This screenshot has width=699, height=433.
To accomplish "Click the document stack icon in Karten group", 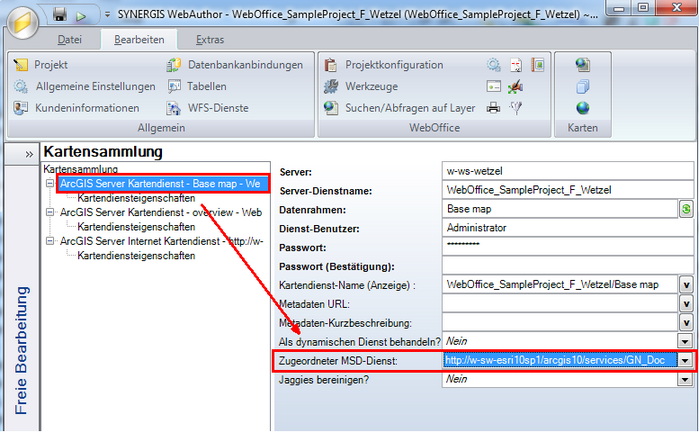I will coord(583,87).
